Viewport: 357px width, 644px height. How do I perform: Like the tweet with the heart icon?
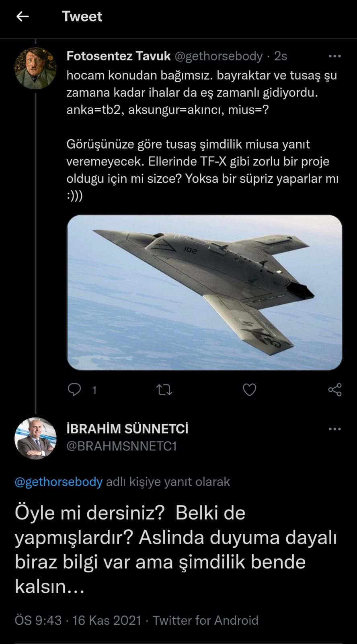250,390
